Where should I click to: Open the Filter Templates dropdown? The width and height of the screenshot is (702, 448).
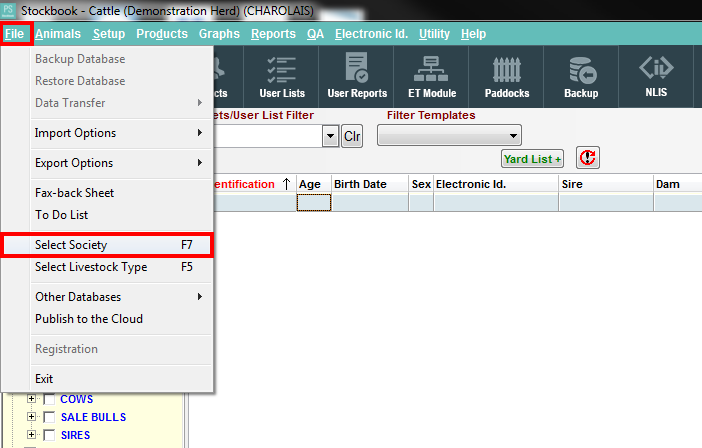(x=449, y=136)
